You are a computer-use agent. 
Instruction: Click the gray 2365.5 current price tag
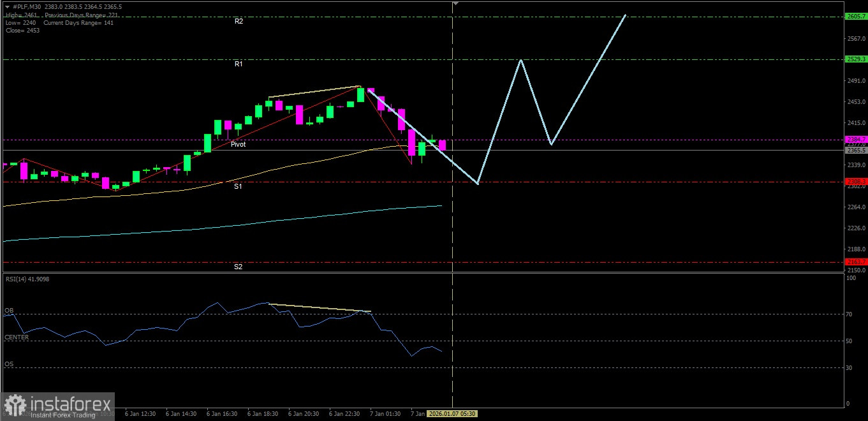pyautogui.click(x=855, y=151)
